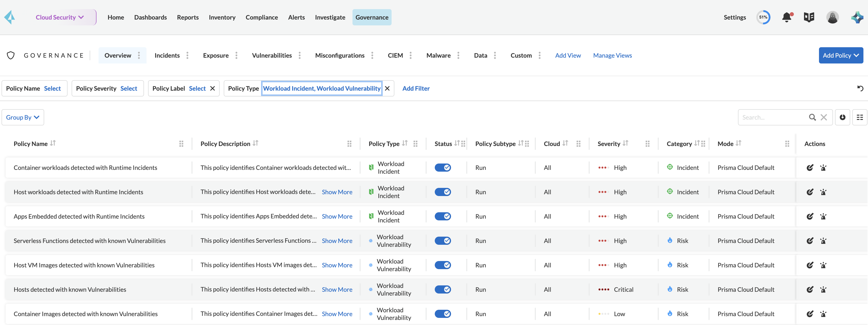Open the Cloud Security app switcher dropdown

tap(60, 17)
